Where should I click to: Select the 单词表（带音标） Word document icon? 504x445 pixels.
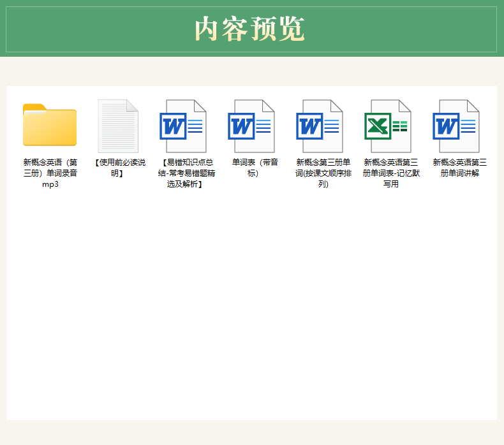point(251,126)
